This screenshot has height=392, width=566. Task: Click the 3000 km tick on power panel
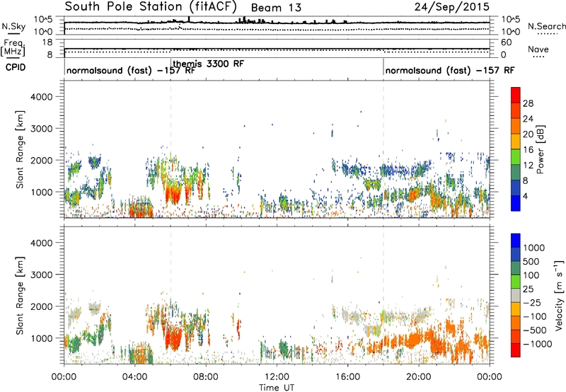pos(41,129)
